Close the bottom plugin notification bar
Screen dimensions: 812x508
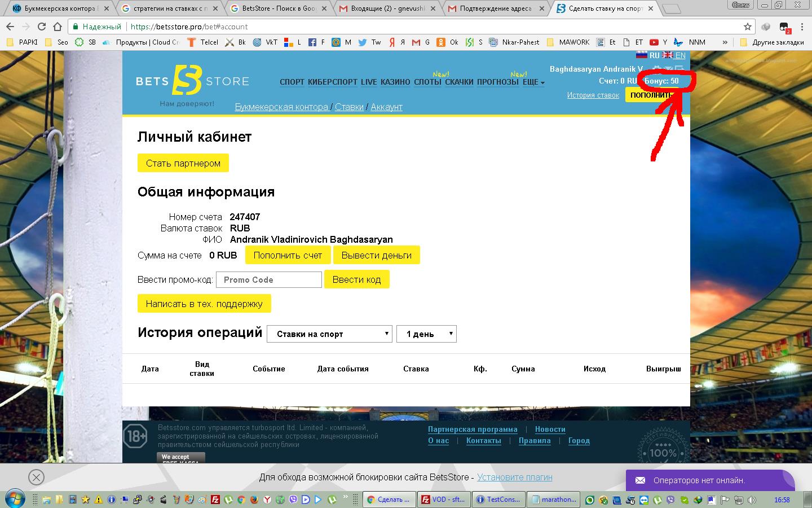pyautogui.click(x=36, y=478)
